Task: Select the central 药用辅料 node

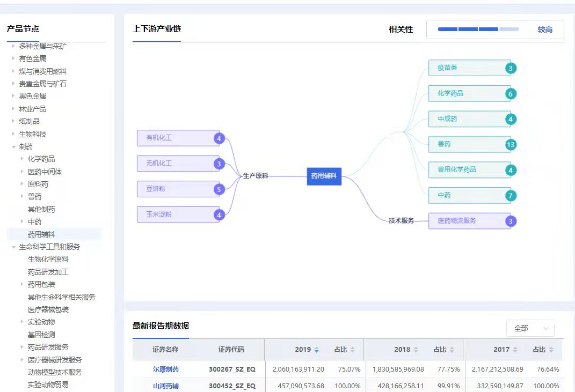Action: pos(324,176)
